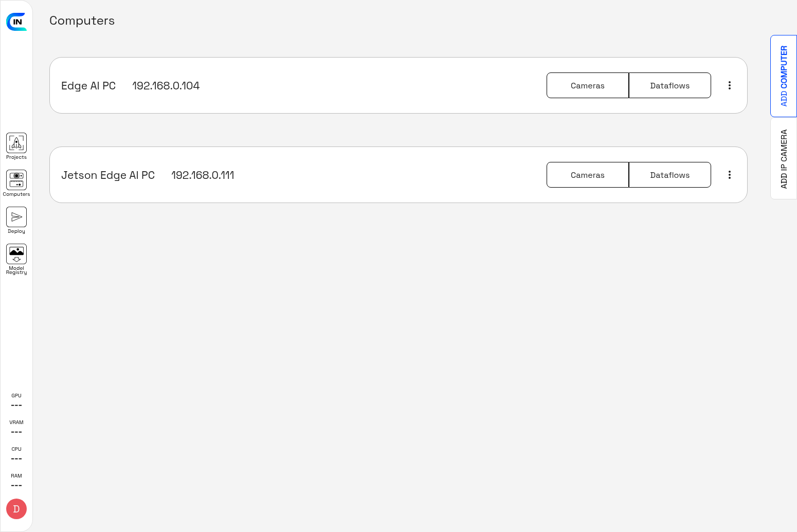
Task: Open the Add Computer side tab
Action: pos(784,76)
